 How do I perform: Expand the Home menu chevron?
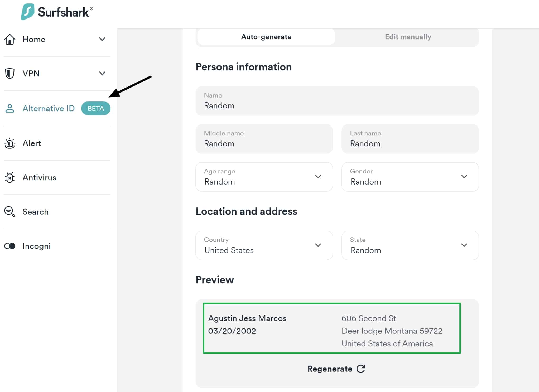[x=102, y=39]
